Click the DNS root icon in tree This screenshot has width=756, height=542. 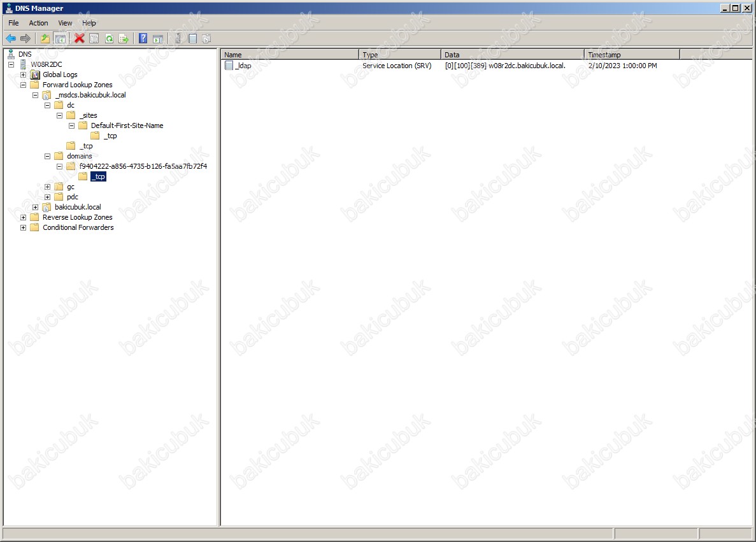[x=11, y=54]
